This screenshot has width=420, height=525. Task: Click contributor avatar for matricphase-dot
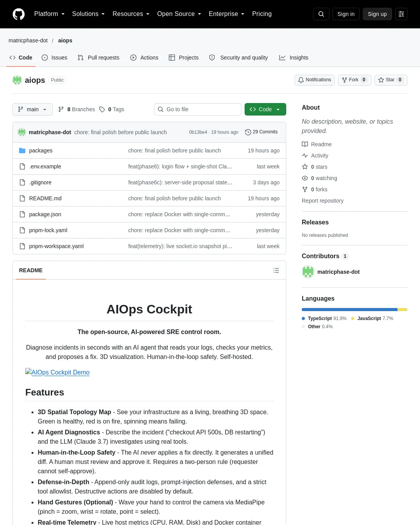point(308,272)
